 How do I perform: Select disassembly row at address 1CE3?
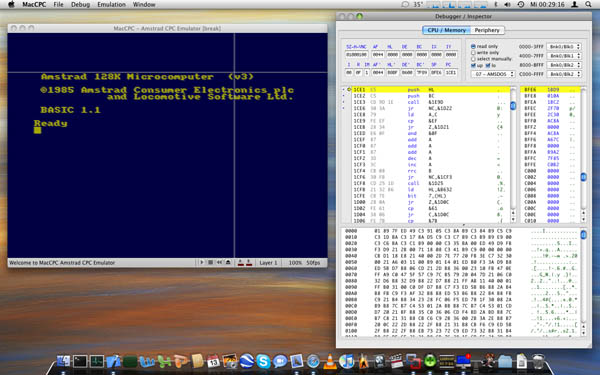[x=430, y=102]
